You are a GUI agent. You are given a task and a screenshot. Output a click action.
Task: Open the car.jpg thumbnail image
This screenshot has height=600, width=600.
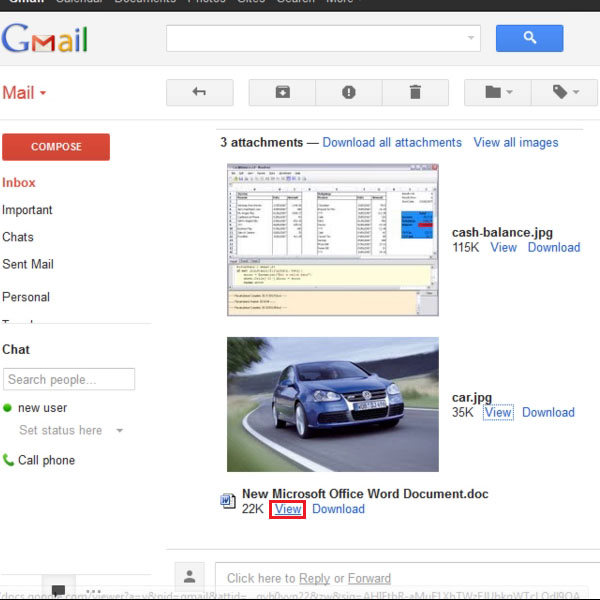click(333, 404)
